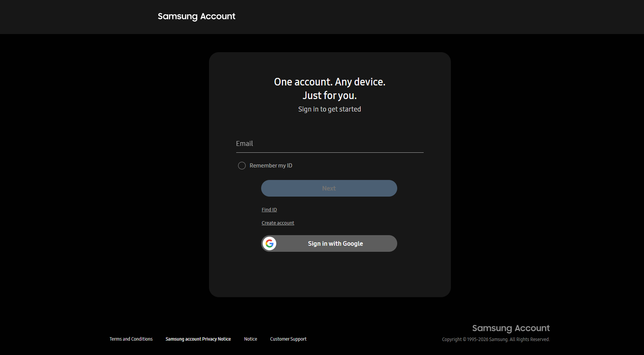644x355 pixels.
Task: Click the Sign in to get started text
Action: (x=329, y=109)
